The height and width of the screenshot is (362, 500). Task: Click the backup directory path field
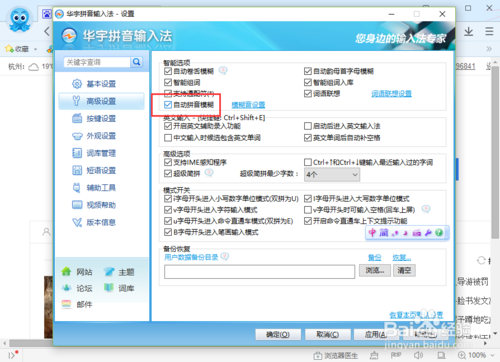tap(259, 272)
